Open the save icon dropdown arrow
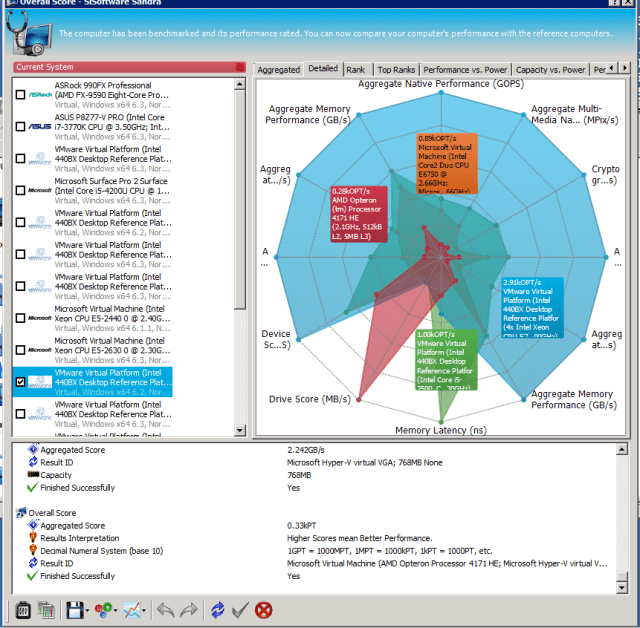The image size is (640, 628). click(87, 611)
